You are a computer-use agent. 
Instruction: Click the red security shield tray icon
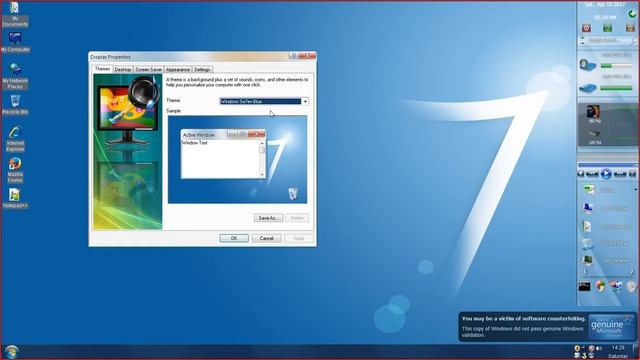tap(591, 348)
